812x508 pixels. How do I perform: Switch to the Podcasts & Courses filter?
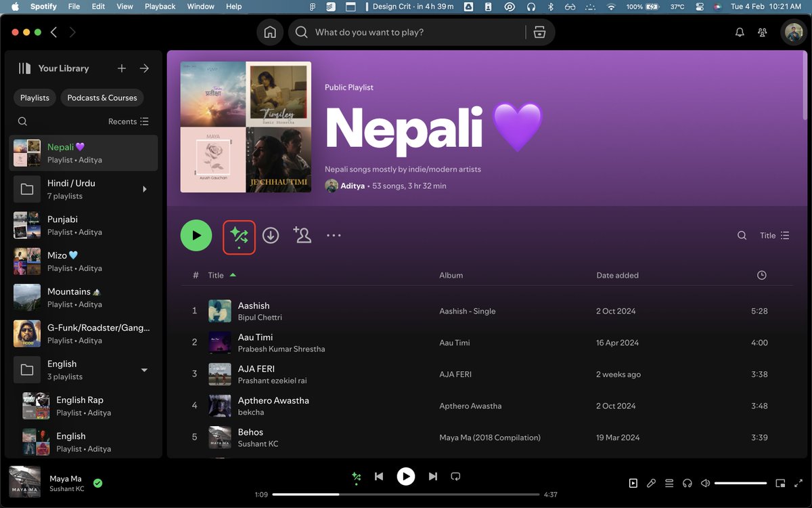(101, 98)
